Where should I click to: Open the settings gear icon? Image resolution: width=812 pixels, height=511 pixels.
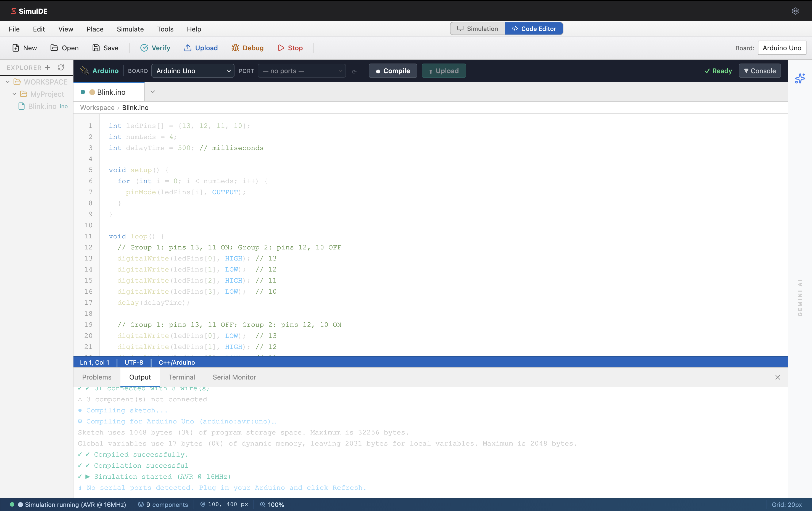795,11
